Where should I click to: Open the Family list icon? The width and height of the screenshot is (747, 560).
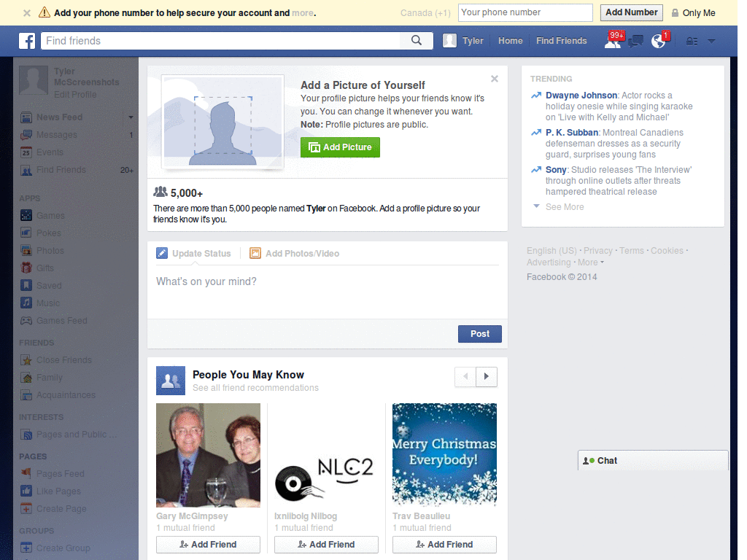[26, 378]
